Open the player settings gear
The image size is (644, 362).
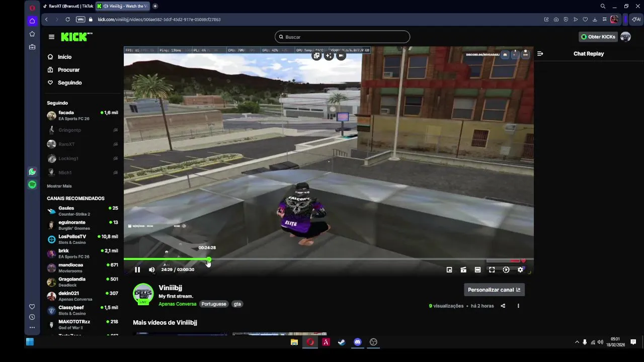click(520, 269)
